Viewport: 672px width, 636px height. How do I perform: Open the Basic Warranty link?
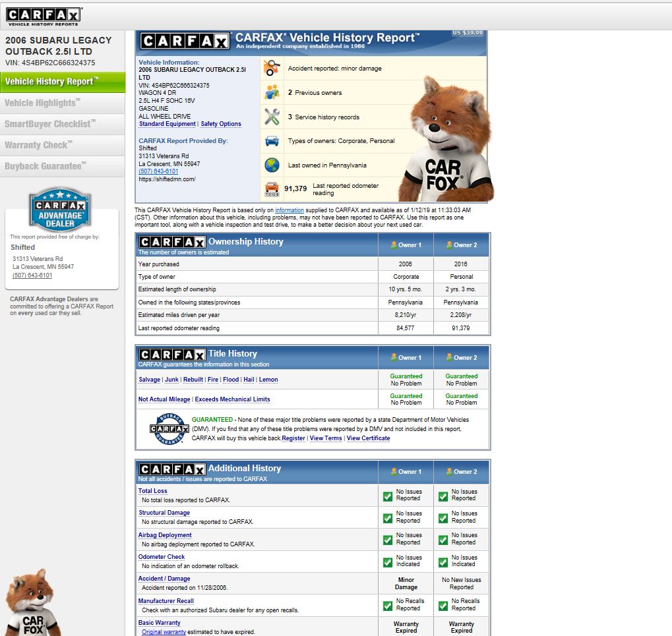[160, 623]
